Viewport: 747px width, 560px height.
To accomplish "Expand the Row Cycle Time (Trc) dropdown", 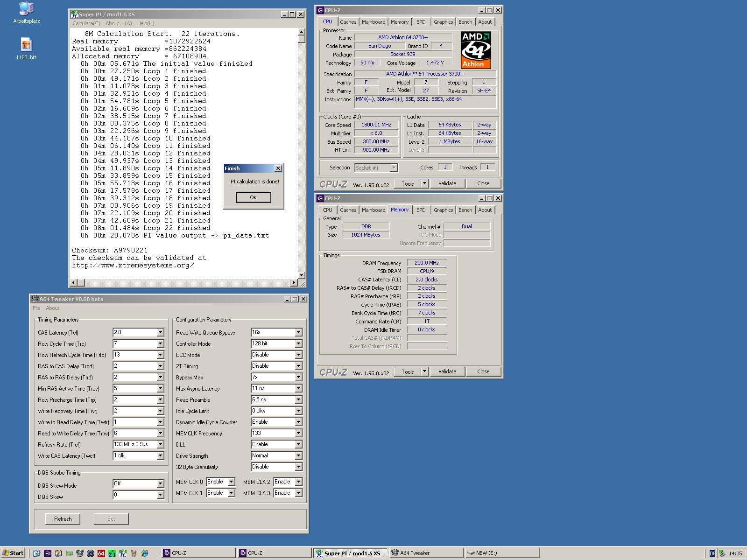I will coord(160,343).
